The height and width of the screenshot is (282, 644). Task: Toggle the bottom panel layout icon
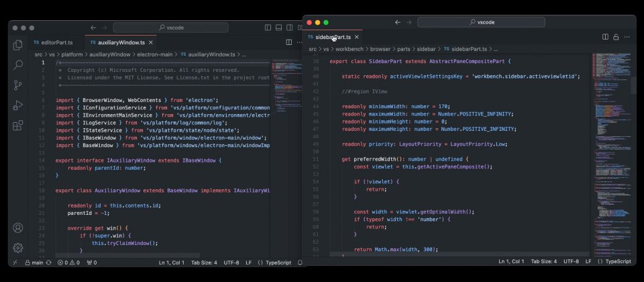(x=278, y=28)
